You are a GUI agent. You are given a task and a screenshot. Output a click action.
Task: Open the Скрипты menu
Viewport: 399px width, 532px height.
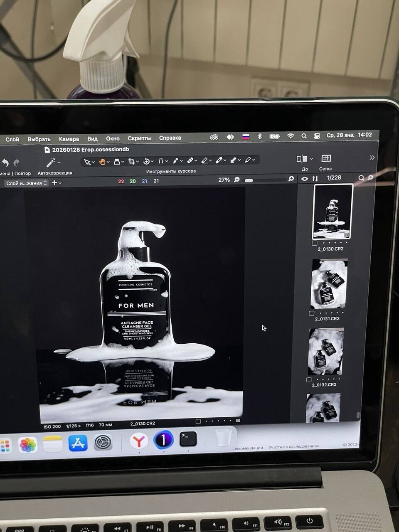[139, 138]
